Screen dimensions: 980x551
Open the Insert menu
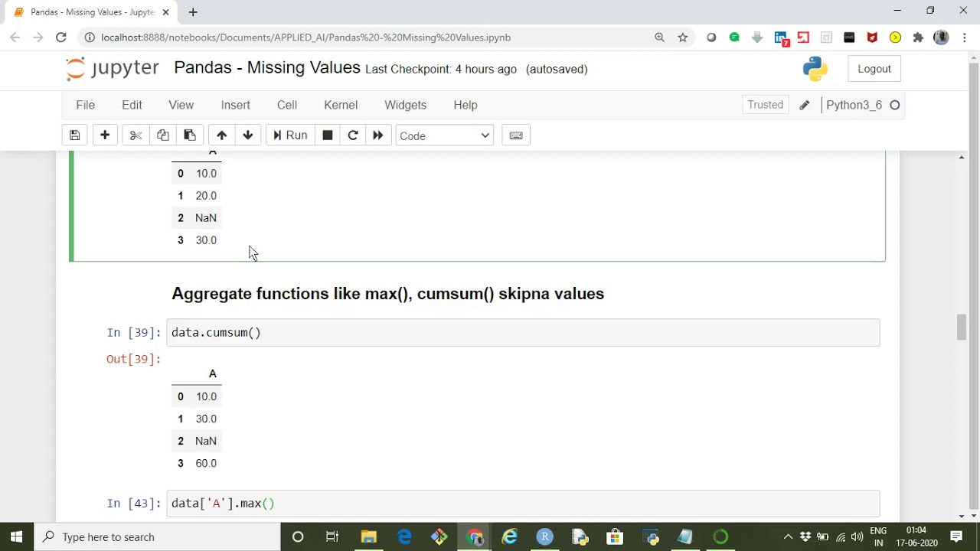[235, 105]
